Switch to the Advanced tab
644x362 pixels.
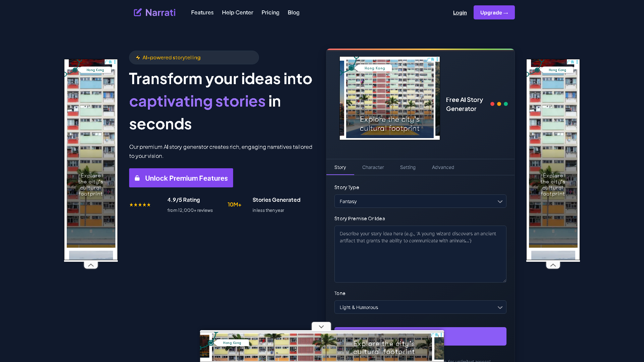[x=443, y=167]
